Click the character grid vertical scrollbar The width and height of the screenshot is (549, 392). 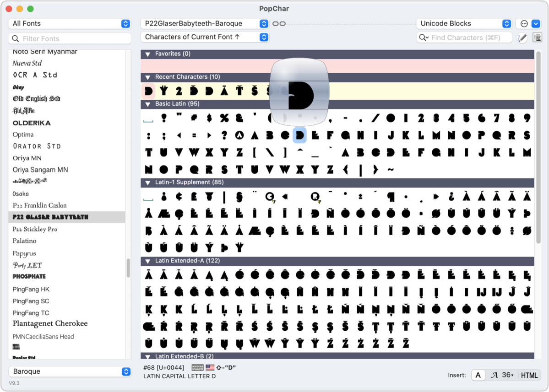tap(538, 147)
